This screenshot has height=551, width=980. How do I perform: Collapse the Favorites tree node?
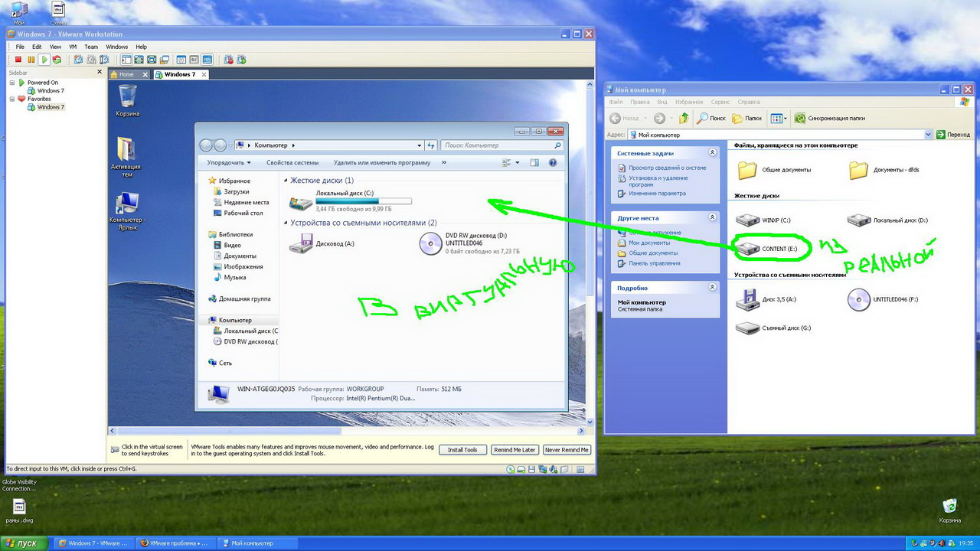[x=12, y=99]
